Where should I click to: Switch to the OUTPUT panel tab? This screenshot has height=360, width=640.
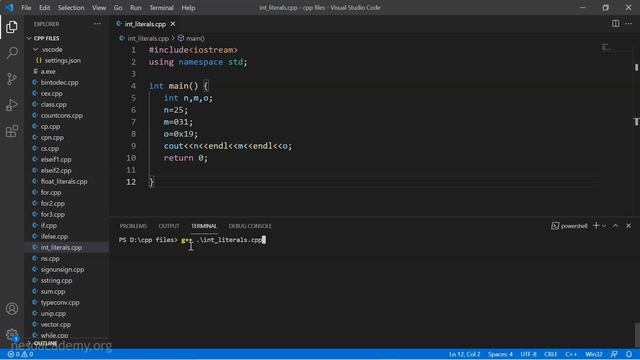(169, 226)
